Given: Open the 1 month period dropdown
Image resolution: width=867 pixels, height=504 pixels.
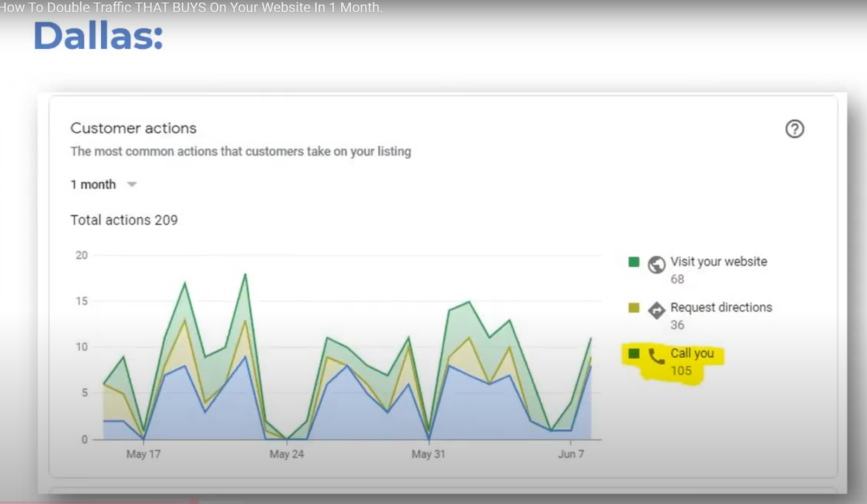Looking at the screenshot, I should coord(93,185).
